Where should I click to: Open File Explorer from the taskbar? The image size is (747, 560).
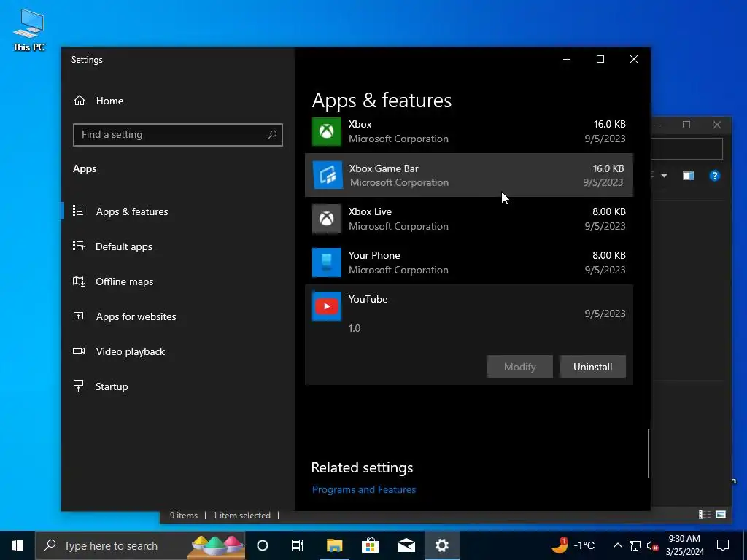pyautogui.click(x=334, y=545)
